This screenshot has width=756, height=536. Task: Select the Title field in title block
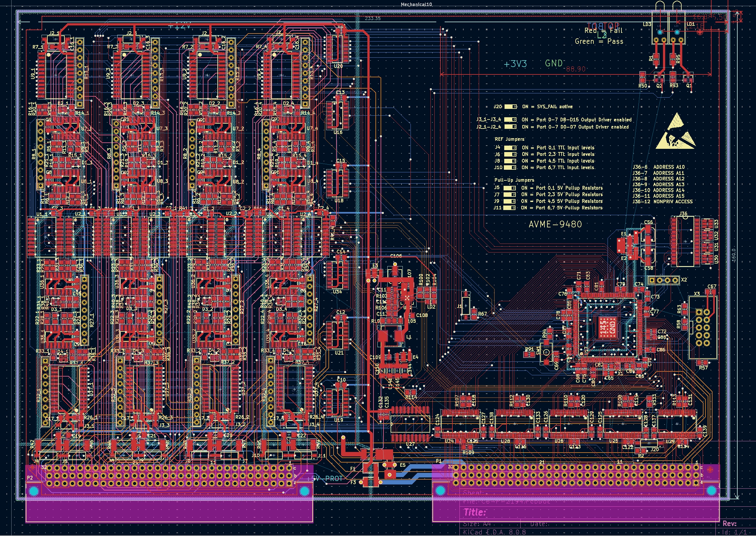tap(475, 512)
